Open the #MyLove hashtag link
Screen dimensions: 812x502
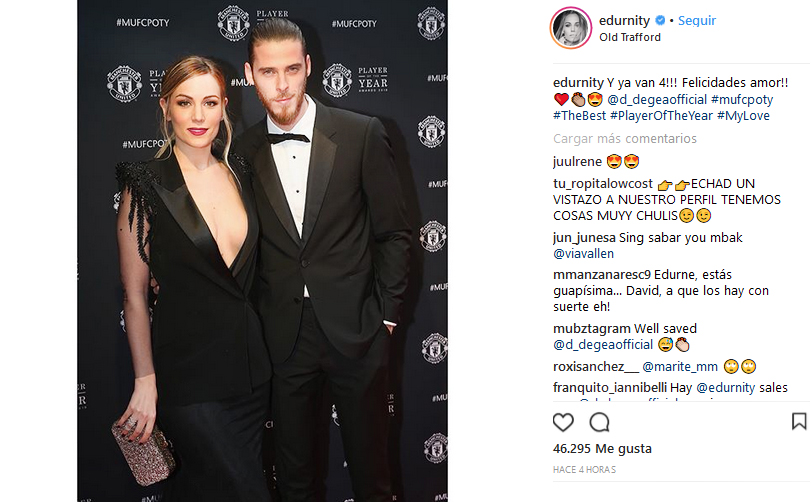[x=743, y=116]
